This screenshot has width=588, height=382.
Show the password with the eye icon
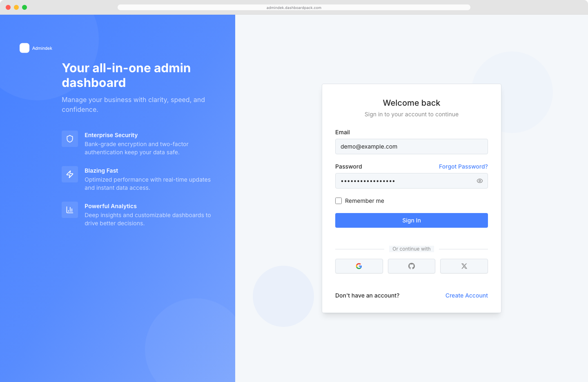point(480,181)
